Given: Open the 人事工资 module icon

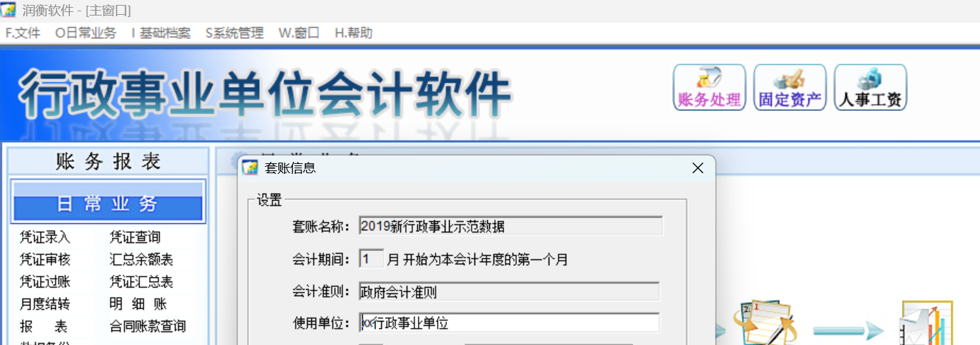Looking at the screenshot, I should (x=871, y=88).
